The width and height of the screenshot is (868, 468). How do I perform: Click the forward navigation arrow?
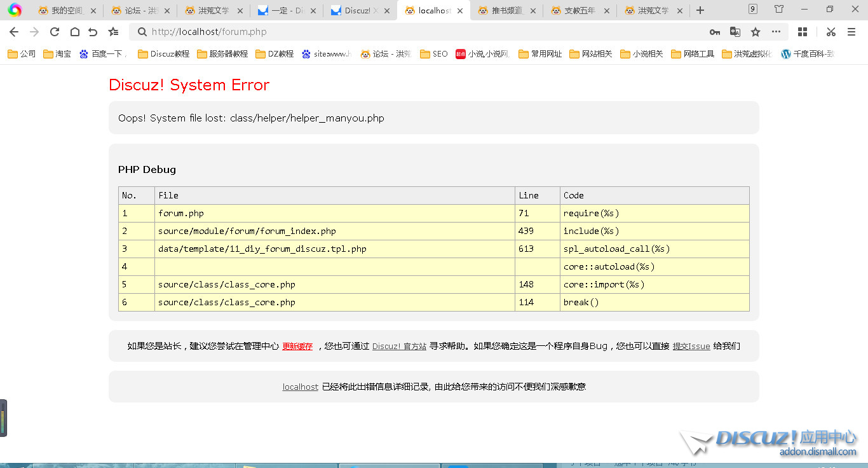pyautogui.click(x=34, y=32)
